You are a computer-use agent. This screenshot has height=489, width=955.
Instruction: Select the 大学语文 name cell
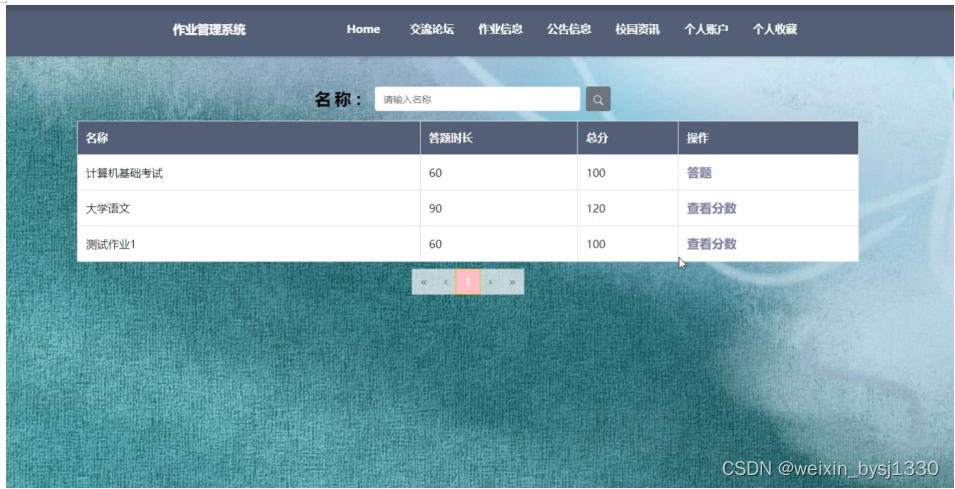248,208
